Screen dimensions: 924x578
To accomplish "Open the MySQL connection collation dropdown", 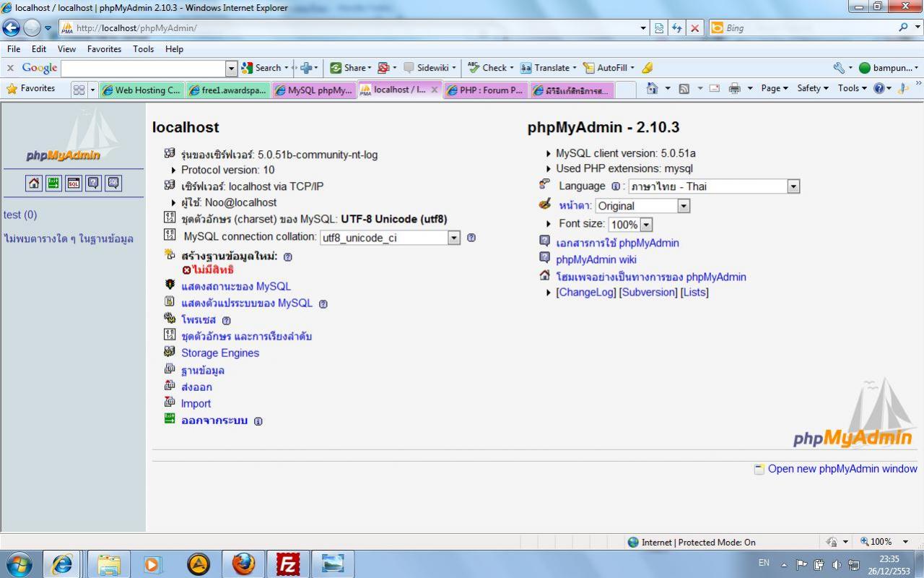I will coord(390,238).
